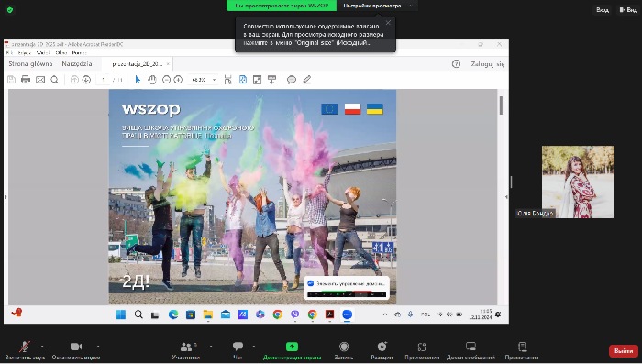
Task: Open Реакции reactions menu
Action: point(382,351)
